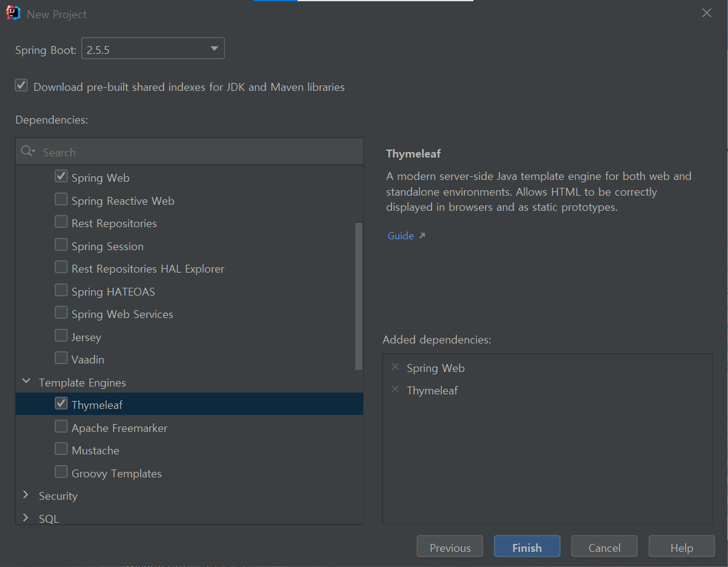The width and height of the screenshot is (728, 567).
Task: Click the dependencies list vertical scrollbar
Action: 359,296
